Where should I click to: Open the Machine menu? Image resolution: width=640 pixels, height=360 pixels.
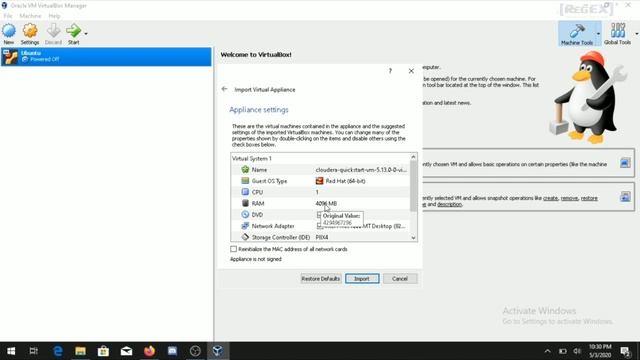coord(30,16)
